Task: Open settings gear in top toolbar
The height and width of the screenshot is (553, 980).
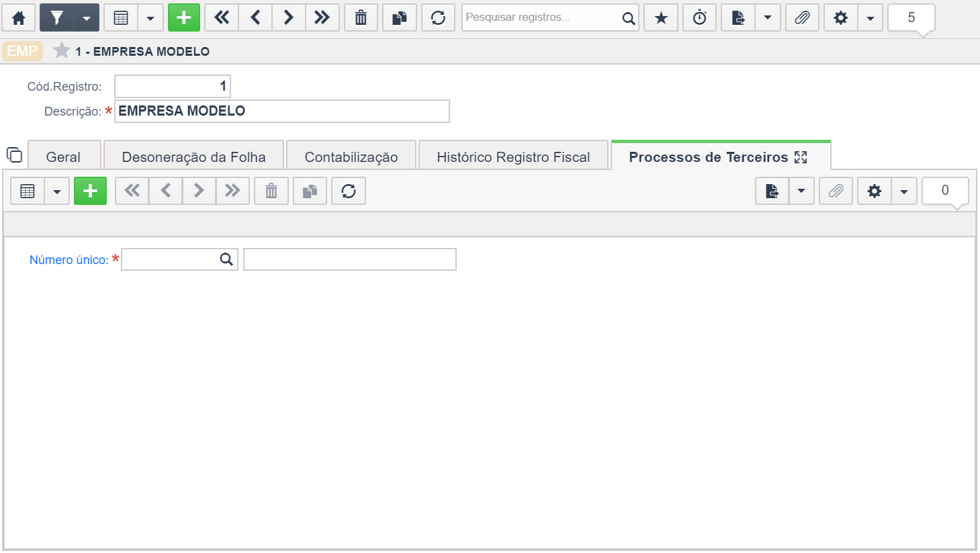Action: [x=841, y=18]
